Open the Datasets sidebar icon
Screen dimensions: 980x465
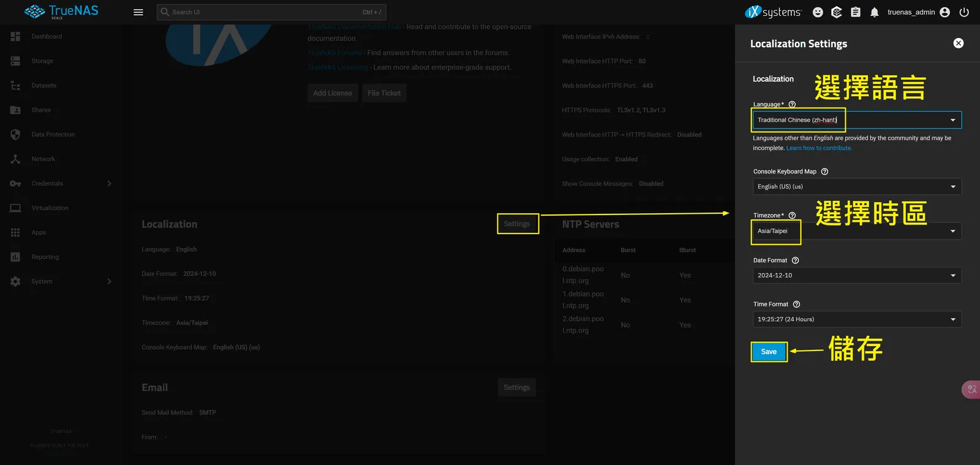point(15,86)
